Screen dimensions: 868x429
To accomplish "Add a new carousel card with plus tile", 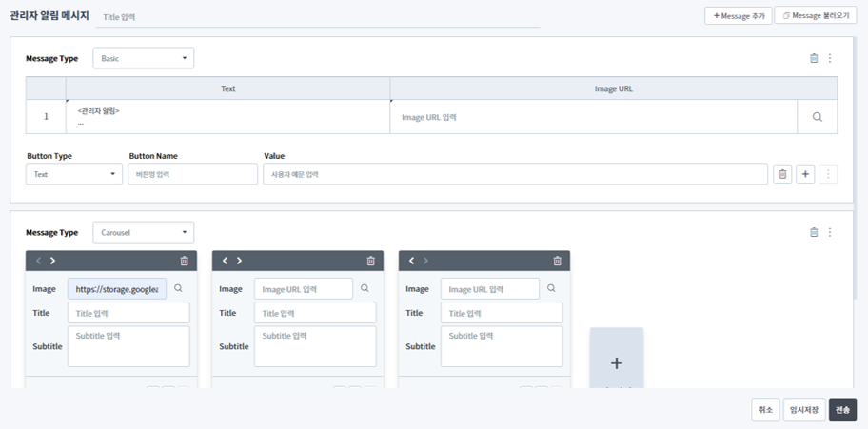I will [x=616, y=362].
